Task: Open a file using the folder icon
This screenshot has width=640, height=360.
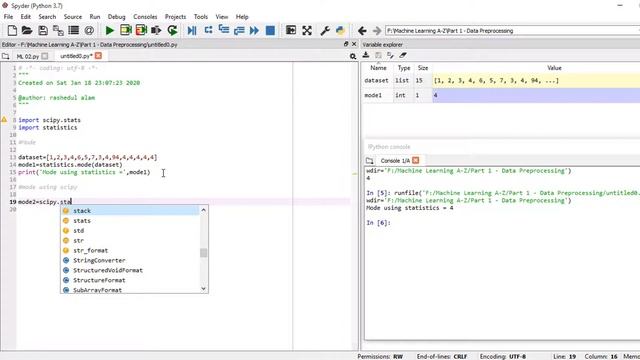Action: pos(27,31)
